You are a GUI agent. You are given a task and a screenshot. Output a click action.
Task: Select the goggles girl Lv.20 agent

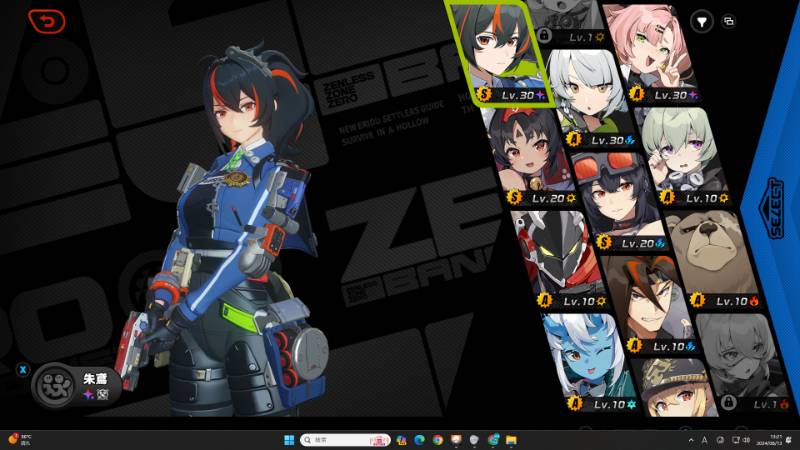(620, 202)
